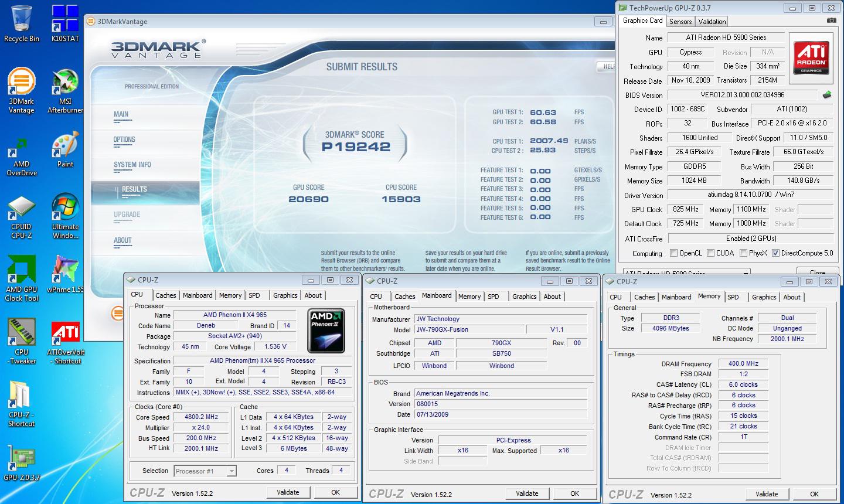Screen dimensions: 844x504
Task: Switch to Memory tab in CPU-Z Mainboard window
Action: 469,297
